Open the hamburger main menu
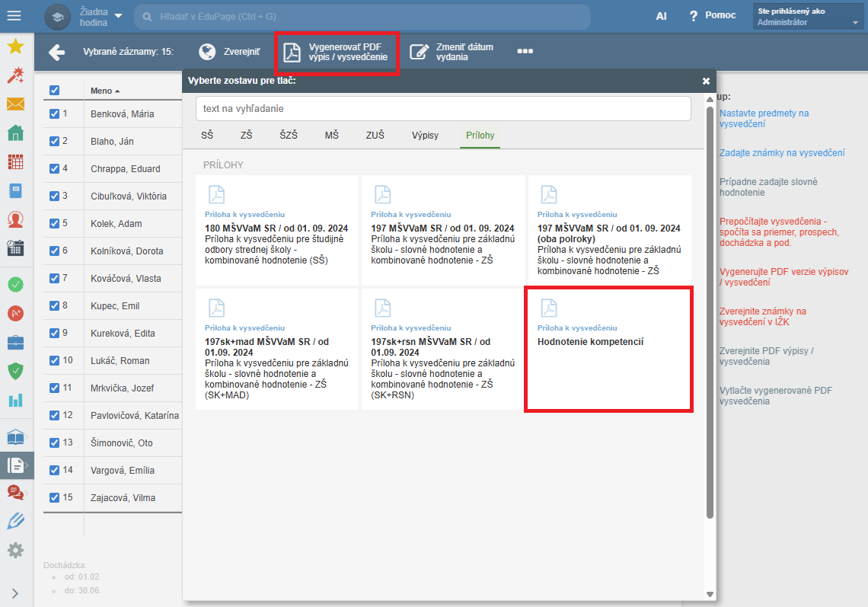Viewport: 868px width, 607px height. click(x=14, y=16)
